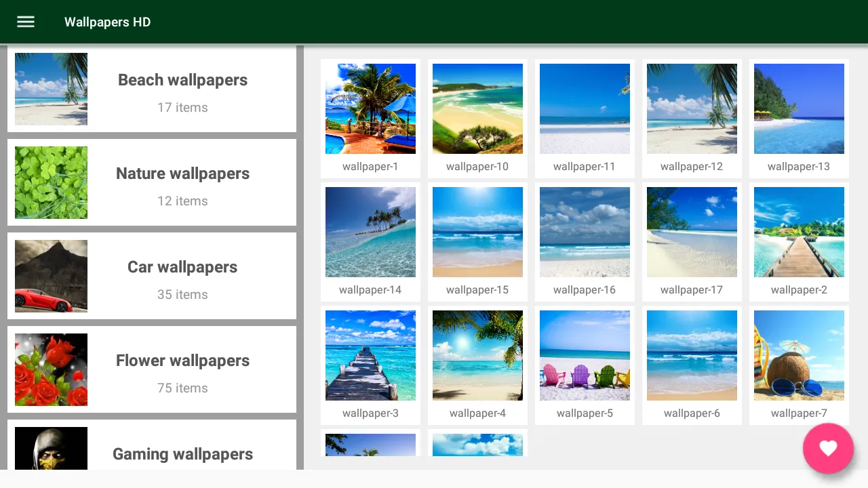
Task: Select the wallpaper-14 image
Action: [x=370, y=232]
